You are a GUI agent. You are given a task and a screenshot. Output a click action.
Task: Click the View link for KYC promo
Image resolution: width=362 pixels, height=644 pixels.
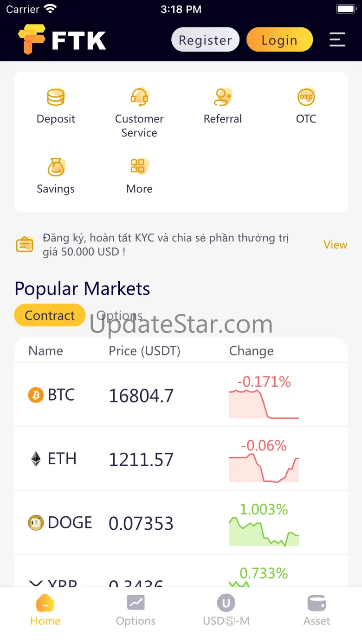pyautogui.click(x=335, y=245)
